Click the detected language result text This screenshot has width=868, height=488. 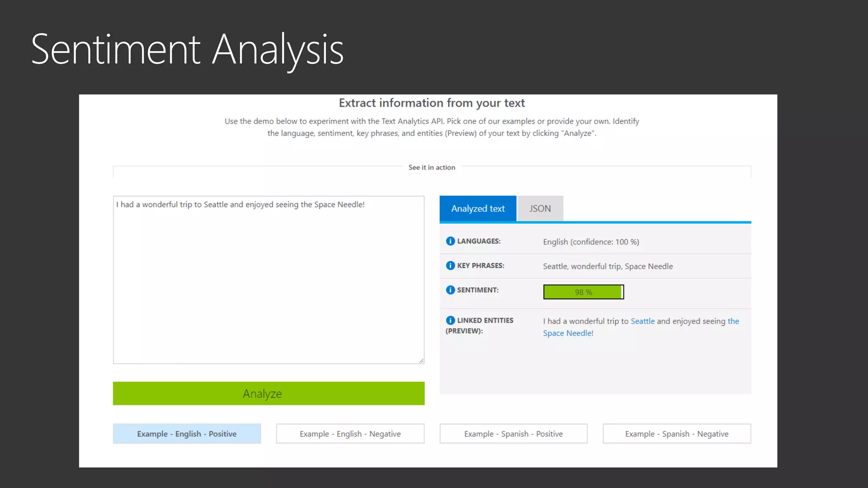pyautogui.click(x=591, y=242)
